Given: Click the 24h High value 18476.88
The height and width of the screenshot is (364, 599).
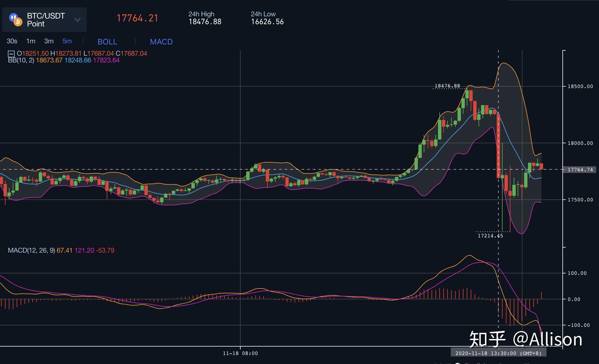Looking at the screenshot, I should coord(205,22).
